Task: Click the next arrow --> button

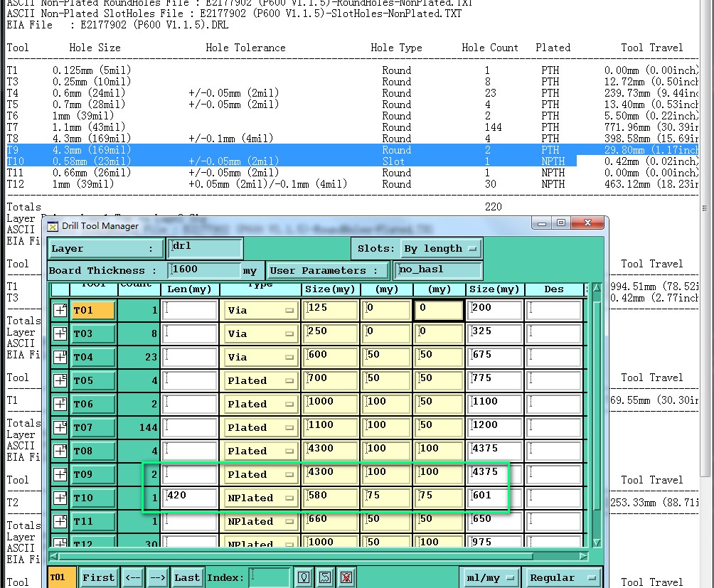Action: (x=158, y=577)
